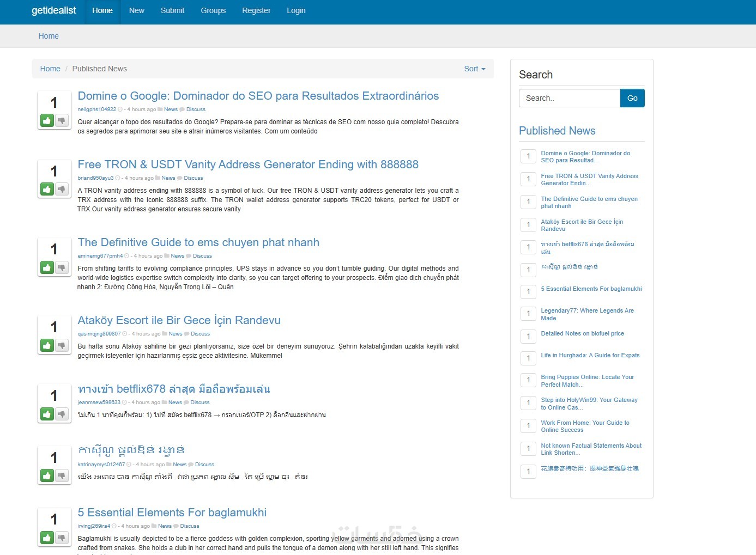The image size is (756, 555).
Task: Downvote the Free TRON & USDT Vanity post
Action: click(x=62, y=190)
